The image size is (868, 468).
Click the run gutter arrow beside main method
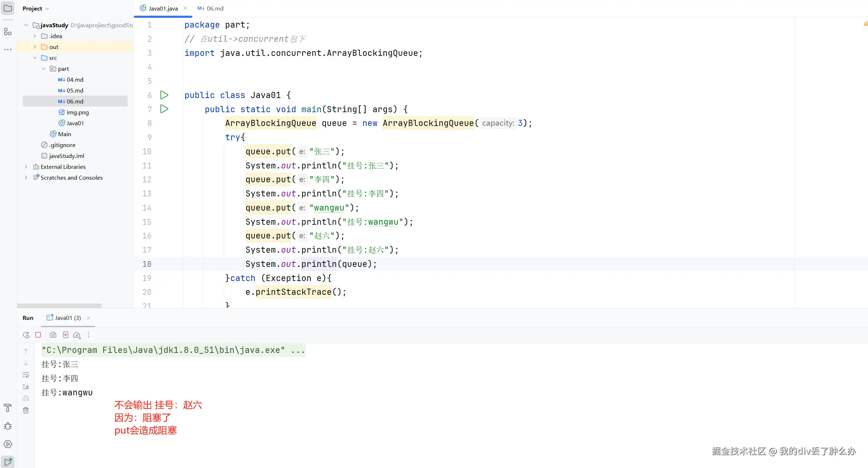point(164,109)
